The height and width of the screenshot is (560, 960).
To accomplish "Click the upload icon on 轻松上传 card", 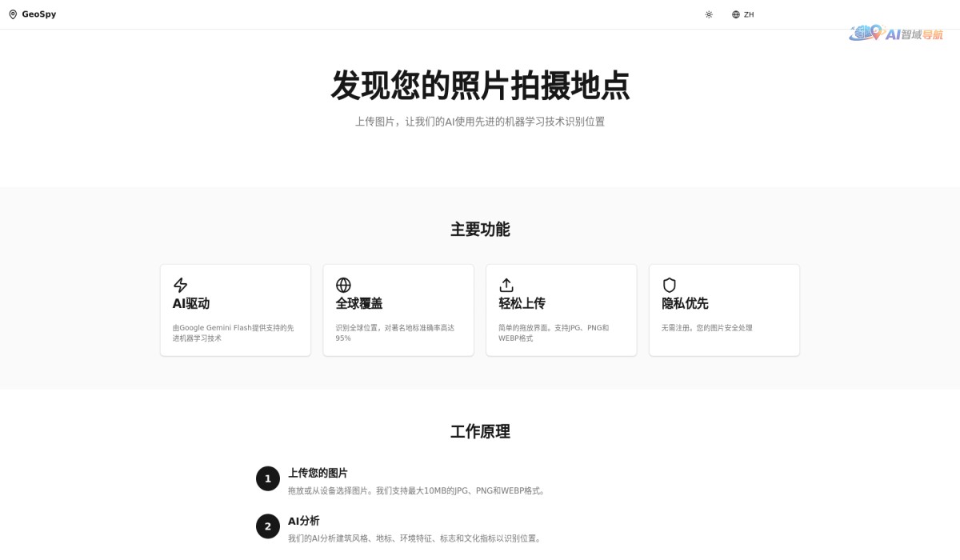I will 506,284.
